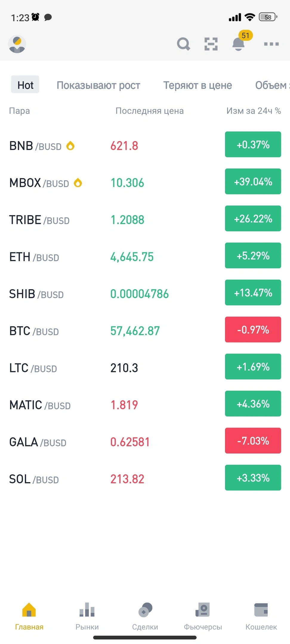This screenshot has width=290, height=644.
Task: Open the three-dots more menu
Action: [x=272, y=44]
